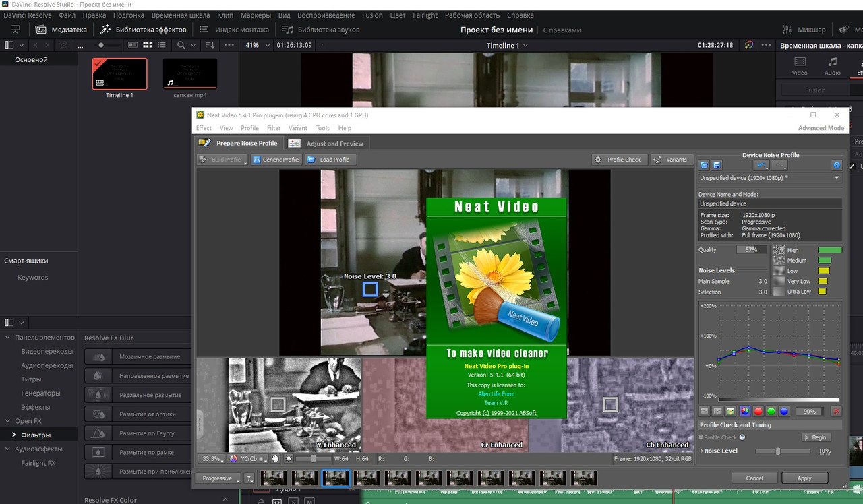Select green channel graph button

pos(771,411)
